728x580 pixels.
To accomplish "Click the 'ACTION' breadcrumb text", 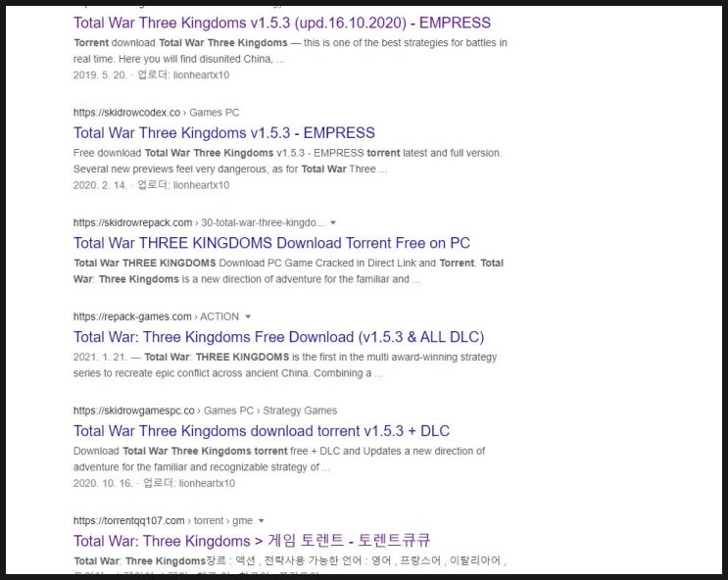I will pos(219,316).
